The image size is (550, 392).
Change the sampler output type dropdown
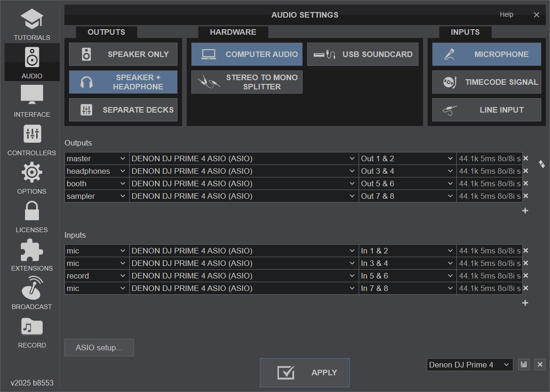pyautogui.click(x=97, y=196)
